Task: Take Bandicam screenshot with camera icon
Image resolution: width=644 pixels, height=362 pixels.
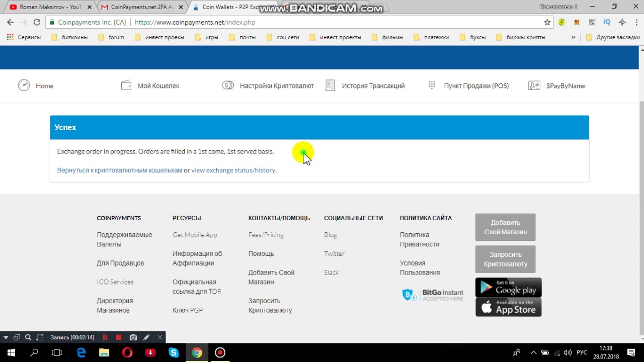Action: [x=133, y=337]
